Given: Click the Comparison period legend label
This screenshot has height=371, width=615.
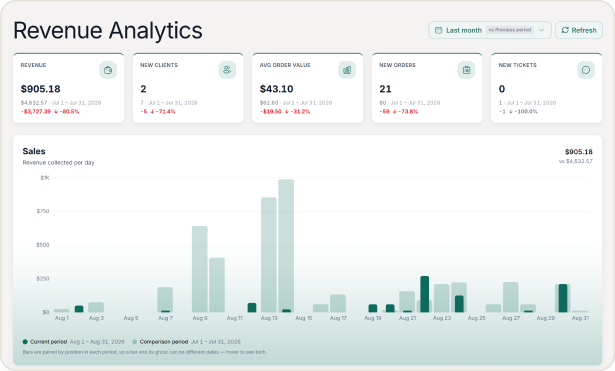Looking at the screenshot, I should 164,342.
